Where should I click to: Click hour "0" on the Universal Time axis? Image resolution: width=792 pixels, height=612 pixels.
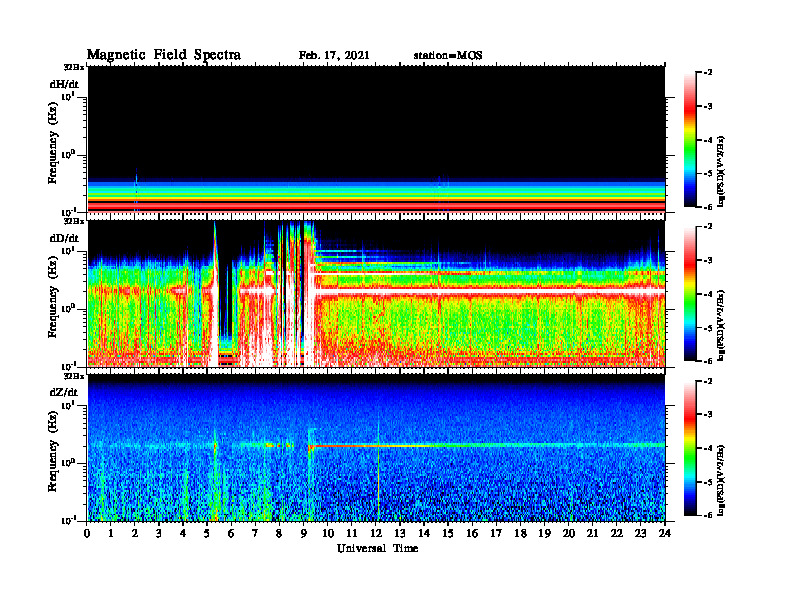tap(87, 533)
